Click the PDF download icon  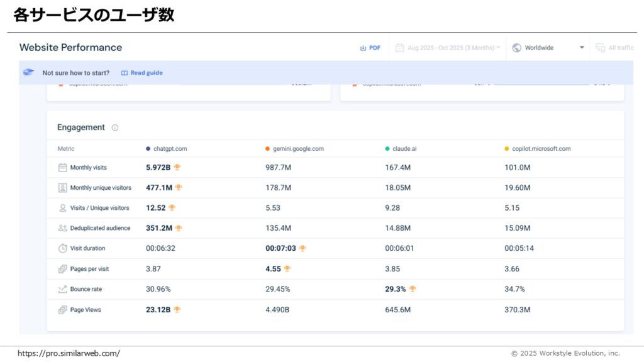click(x=363, y=48)
